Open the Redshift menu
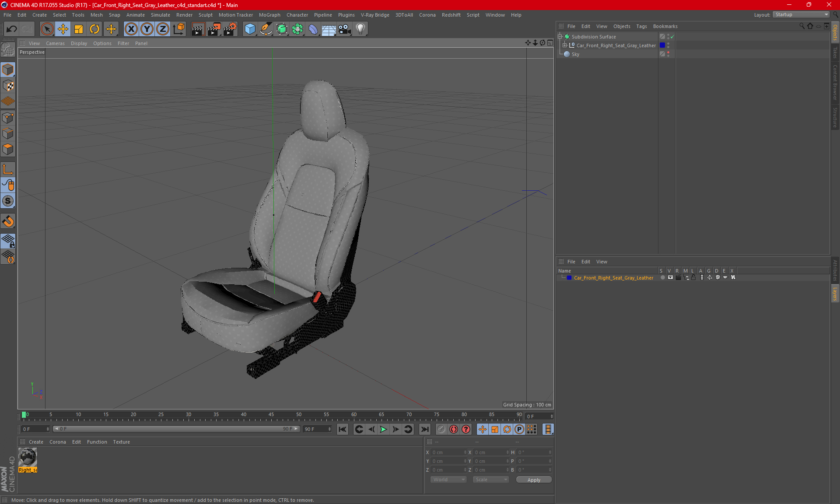Viewport: 840px width, 504px height. [x=451, y=15]
